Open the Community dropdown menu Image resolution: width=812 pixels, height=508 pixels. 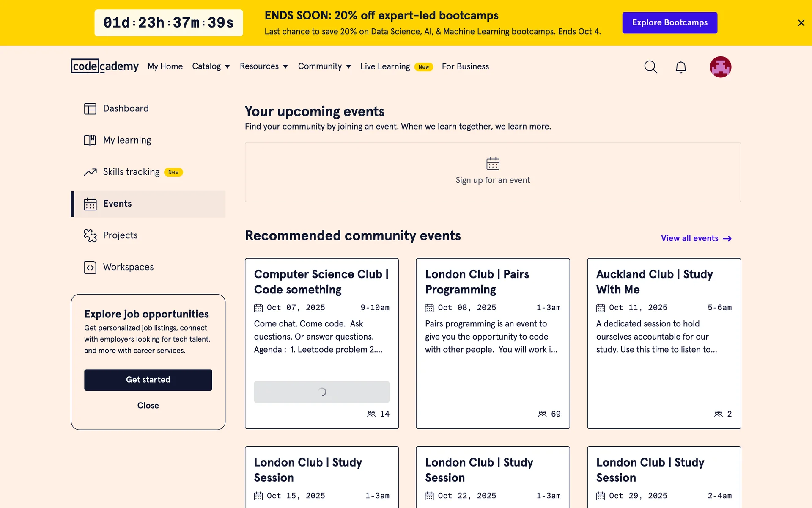pos(324,66)
